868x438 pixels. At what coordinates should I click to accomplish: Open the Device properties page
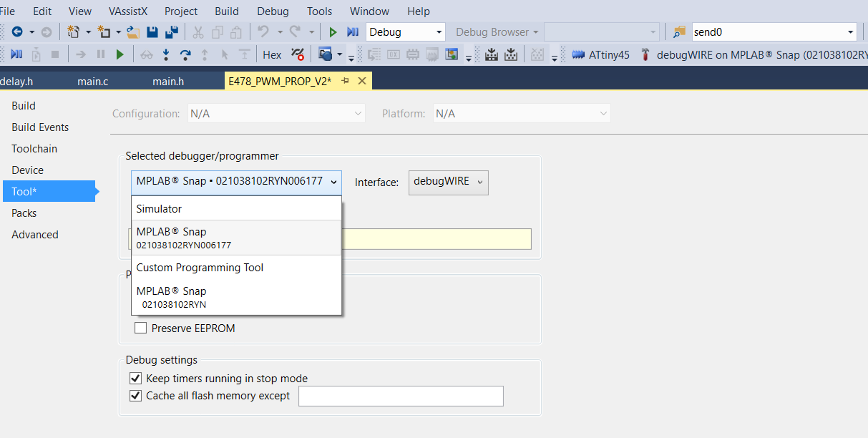click(27, 170)
